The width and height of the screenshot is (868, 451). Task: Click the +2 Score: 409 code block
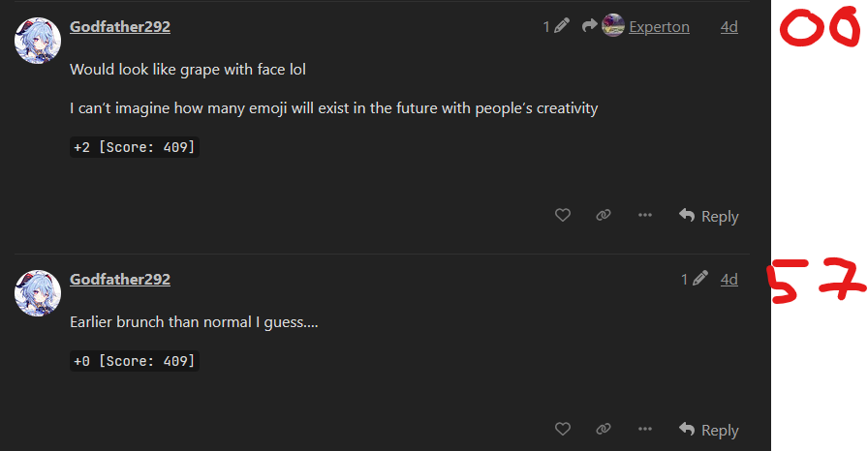coord(135,147)
